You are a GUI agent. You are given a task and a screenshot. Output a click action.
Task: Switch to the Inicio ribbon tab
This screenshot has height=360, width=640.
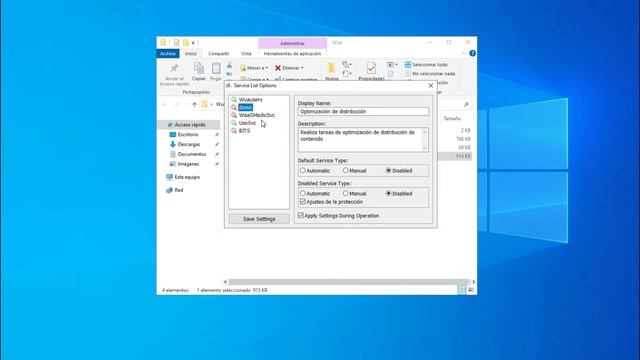(x=191, y=53)
